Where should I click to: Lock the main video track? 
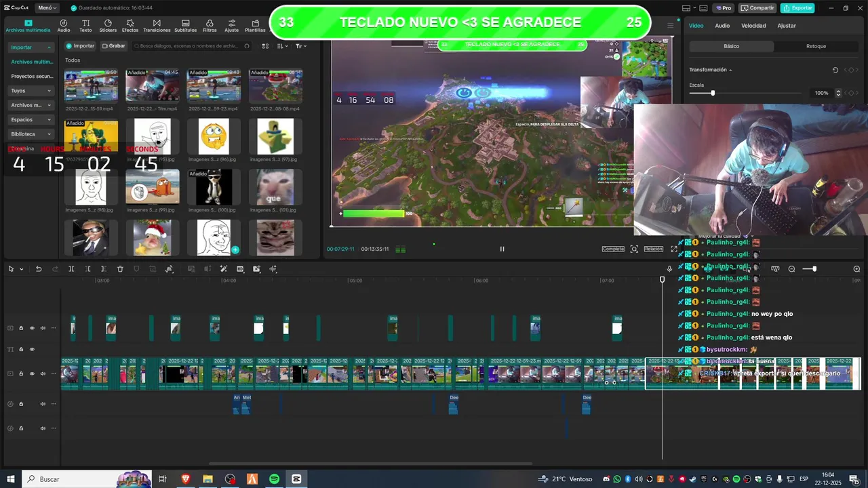click(x=21, y=374)
